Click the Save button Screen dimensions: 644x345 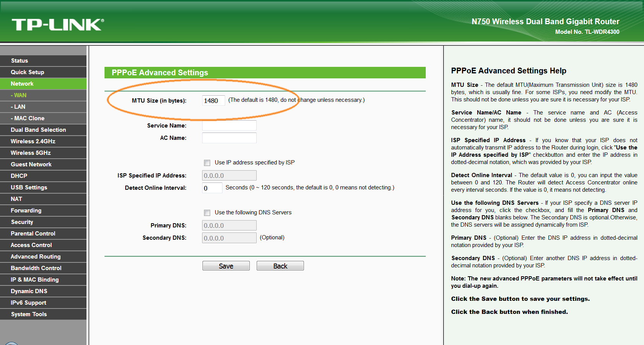(x=226, y=266)
